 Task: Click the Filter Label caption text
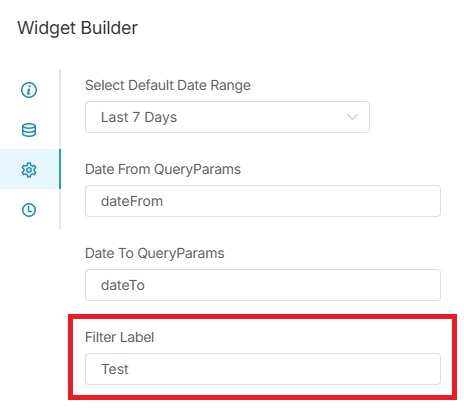(119, 337)
